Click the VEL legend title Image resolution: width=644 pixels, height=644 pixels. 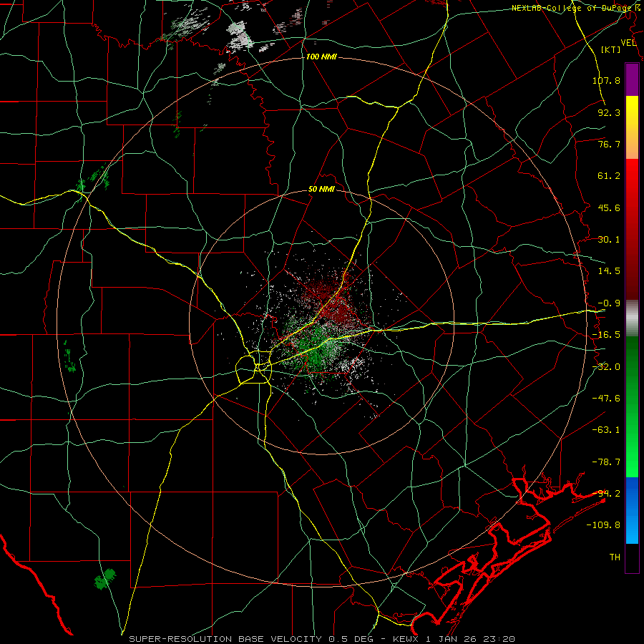(629, 43)
